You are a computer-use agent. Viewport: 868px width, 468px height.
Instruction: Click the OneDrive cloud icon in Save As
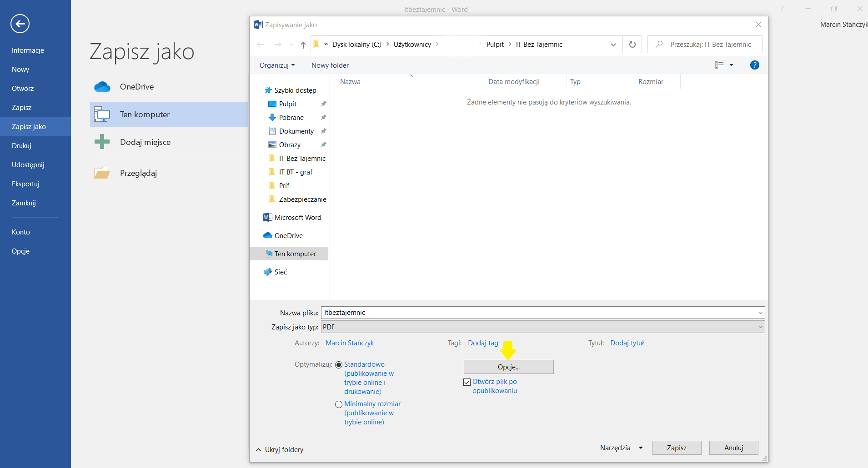[102, 87]
